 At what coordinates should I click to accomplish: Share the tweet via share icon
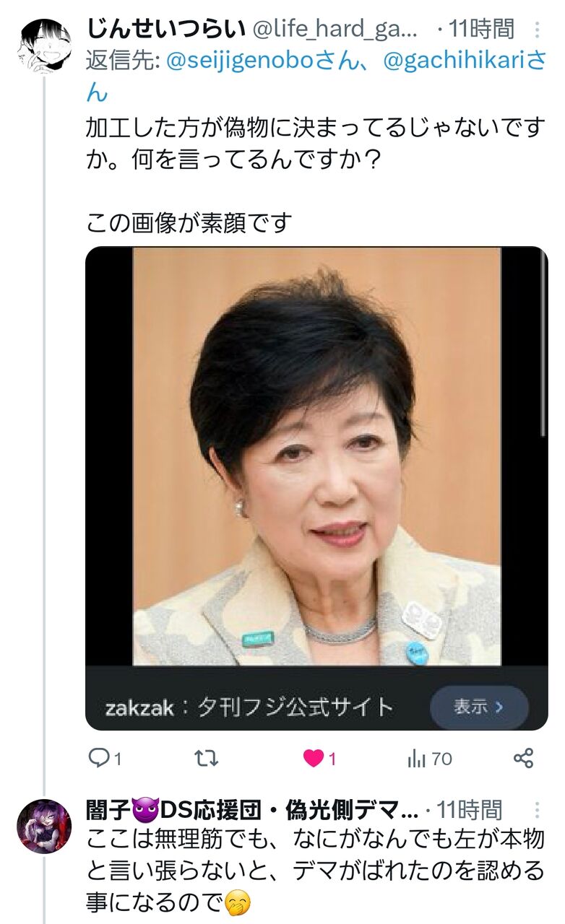coord(523,758)
